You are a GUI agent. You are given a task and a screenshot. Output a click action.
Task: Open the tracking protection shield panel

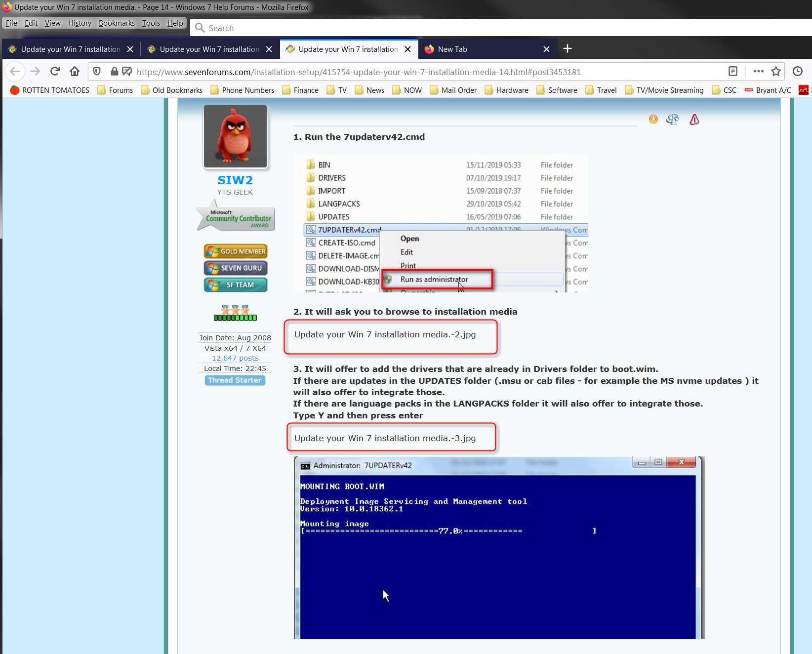pos(97,72)
